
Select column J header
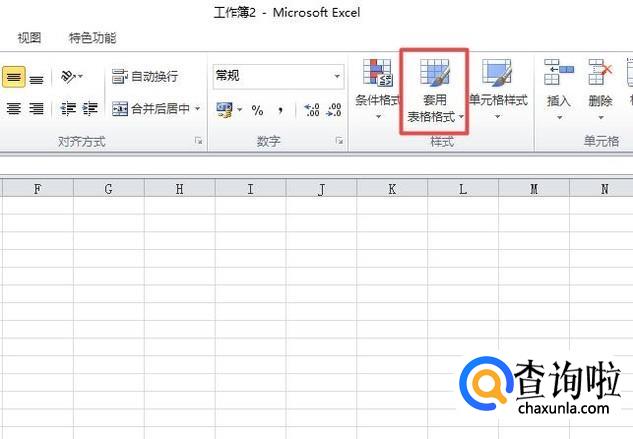pos(321,189)
